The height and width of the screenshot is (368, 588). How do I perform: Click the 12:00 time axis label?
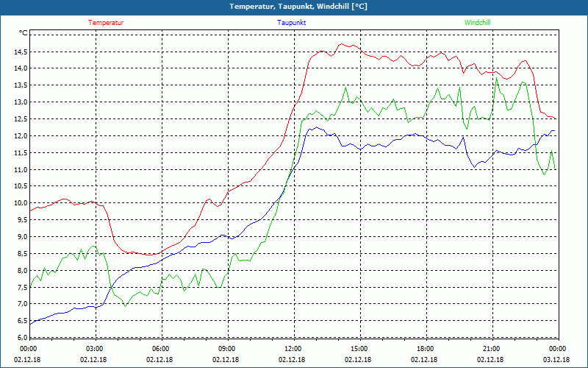coord(292,349)
